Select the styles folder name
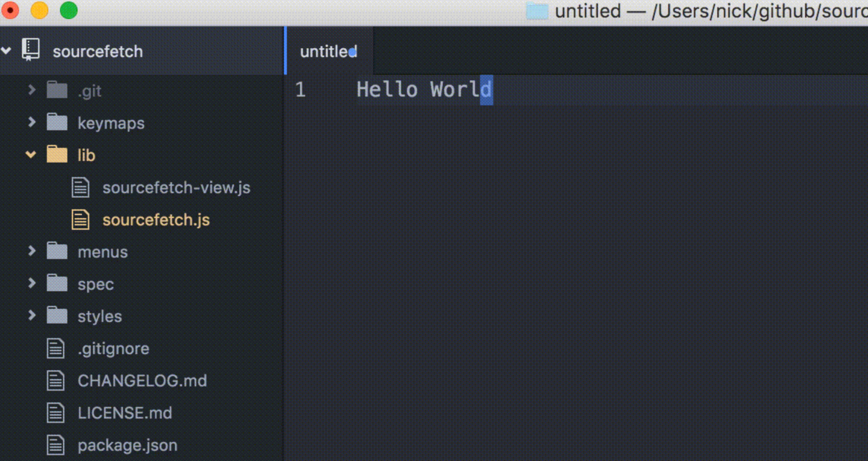Screen dimensions: 868x461 (100, 317)
